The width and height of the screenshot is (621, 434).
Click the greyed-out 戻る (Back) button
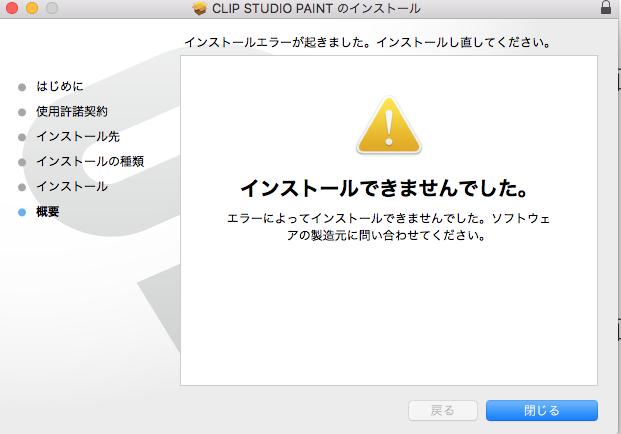[442, 410]
